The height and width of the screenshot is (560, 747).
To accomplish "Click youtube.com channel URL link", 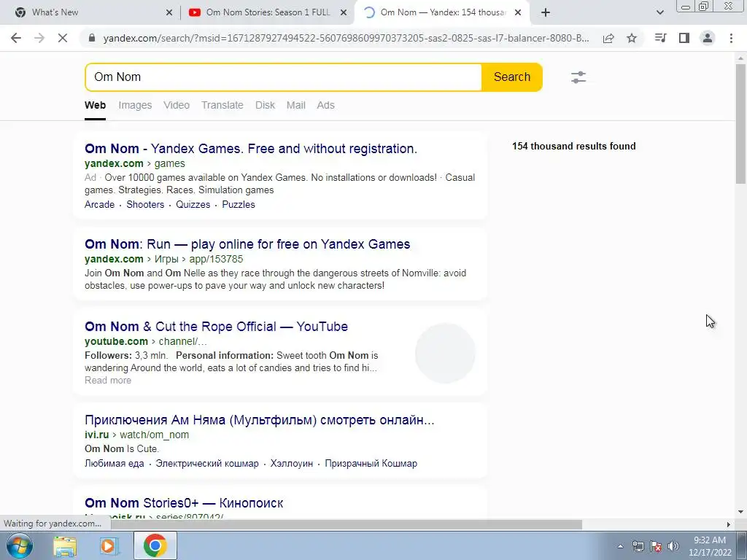I will coord(146,341).
